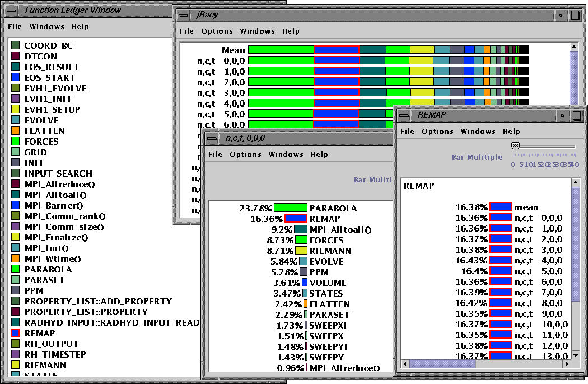Click the highlighted REMAP swatch in Function Ledger

pyautogui.click(x=15, y=333)
